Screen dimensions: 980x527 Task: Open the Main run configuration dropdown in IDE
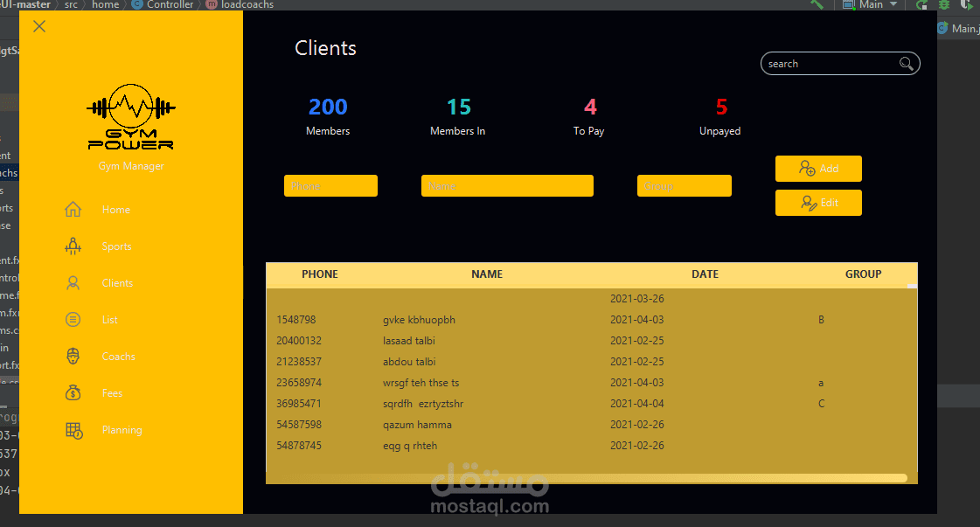(871, 4)
